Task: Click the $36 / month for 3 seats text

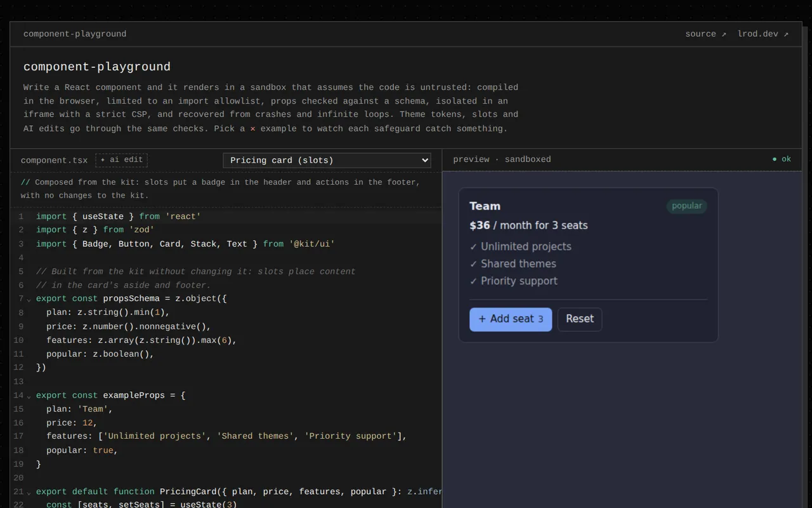Action: pyautogui.click(x=528, y=225)
